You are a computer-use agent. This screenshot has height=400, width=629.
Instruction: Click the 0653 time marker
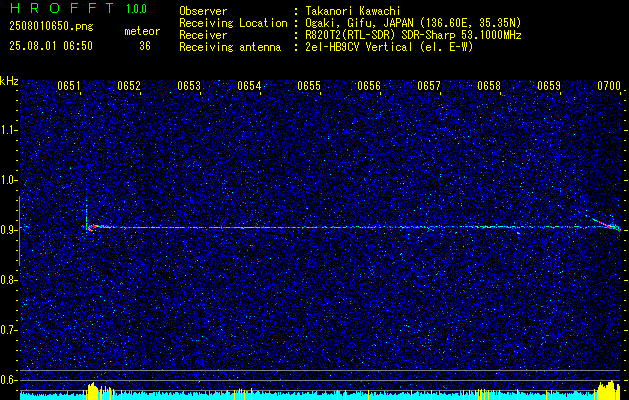tap(189, 85)
